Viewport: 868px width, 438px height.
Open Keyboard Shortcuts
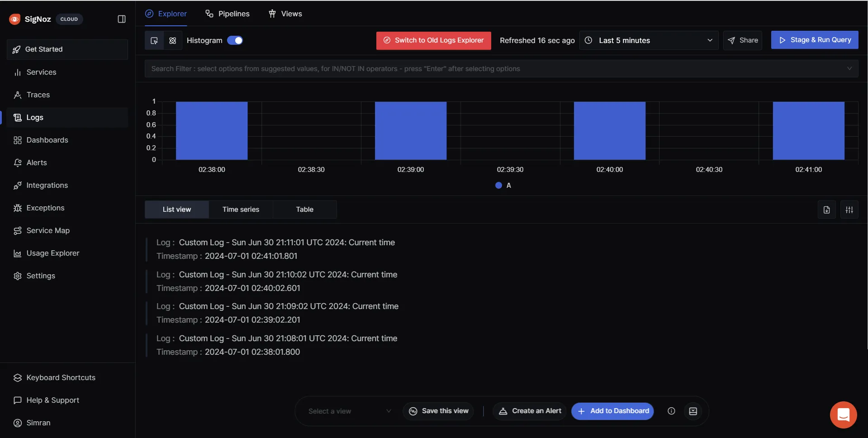click(x=67, y=377)
